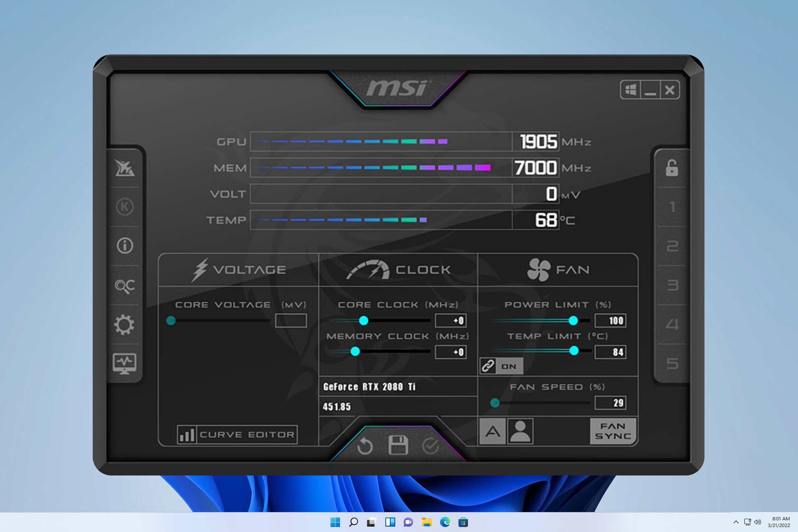Screen dimensions: 798x532
Task: Toggle the profile lock padlock icon
Action: click(x=672, y=168)
